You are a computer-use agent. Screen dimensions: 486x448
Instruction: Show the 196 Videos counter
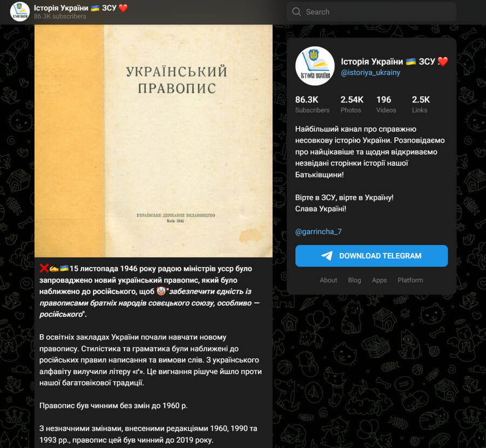[x=386, y=104]
